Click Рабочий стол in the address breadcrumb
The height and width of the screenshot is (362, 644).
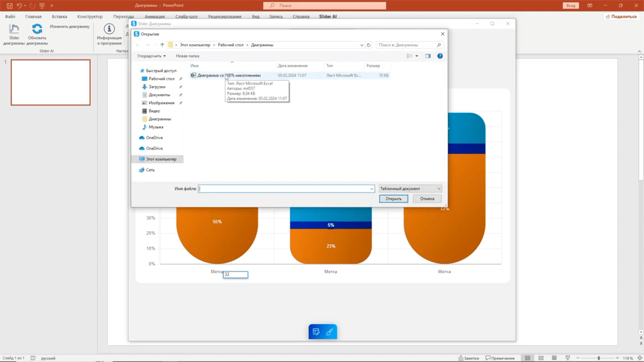(230, 45)
